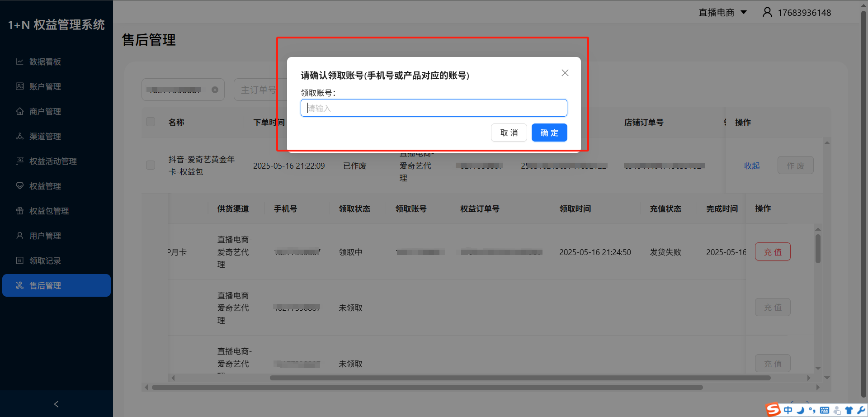Open 领取记录 menu item
Screen dimensions: 868x417
[45, 261]
